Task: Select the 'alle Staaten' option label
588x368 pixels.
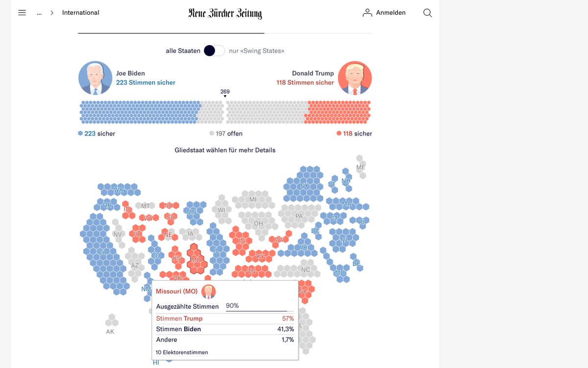Action: point(183,51)
